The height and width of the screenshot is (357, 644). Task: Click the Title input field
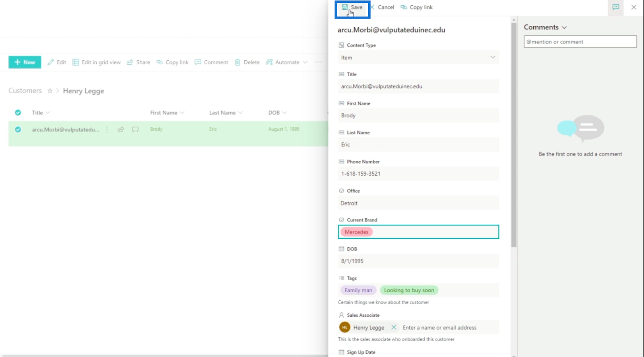[418, 86]
